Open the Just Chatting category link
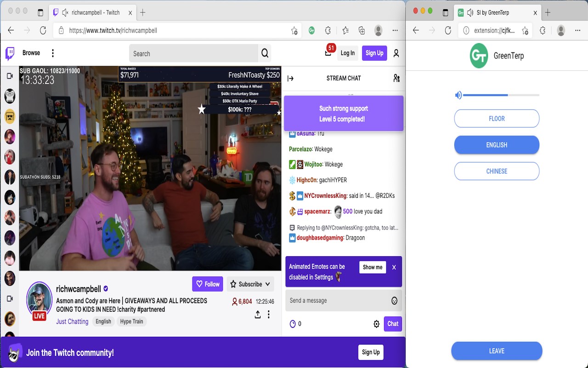The image size is (588, 368). coord(72,322)
